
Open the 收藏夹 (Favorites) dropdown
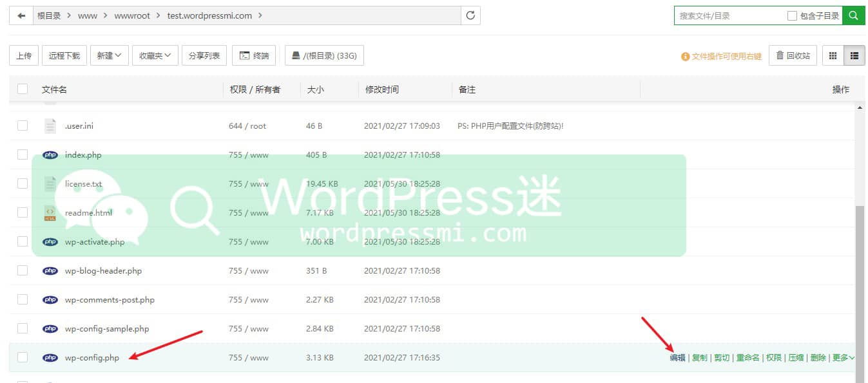tap(155, 56)
